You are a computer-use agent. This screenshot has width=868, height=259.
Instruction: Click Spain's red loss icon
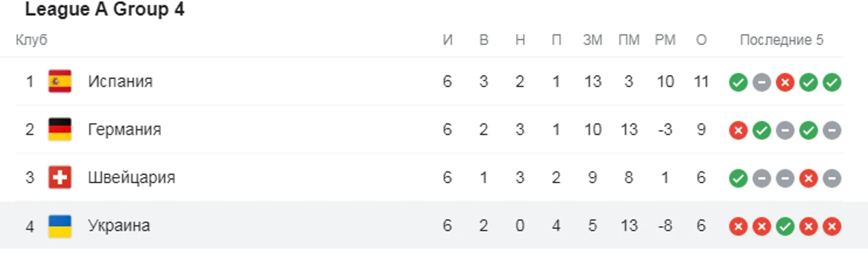785,82
